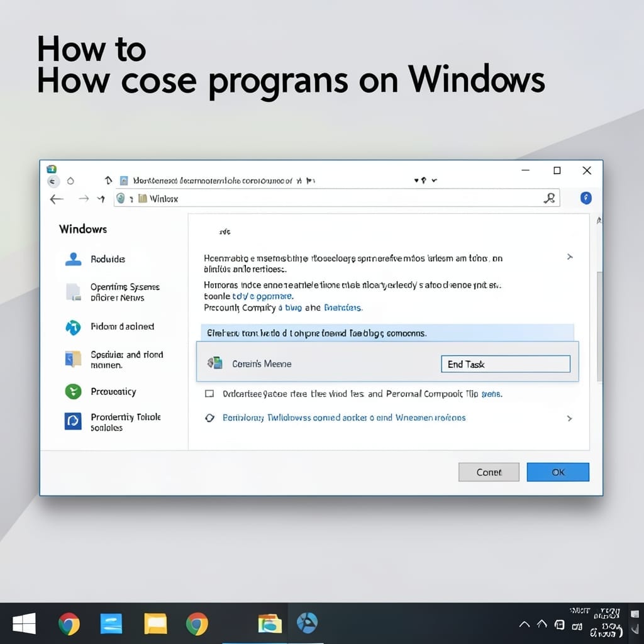Click the small circle icon in the title row
The width and height of the screenshot is (644, 644).
[x=70, y=180]
